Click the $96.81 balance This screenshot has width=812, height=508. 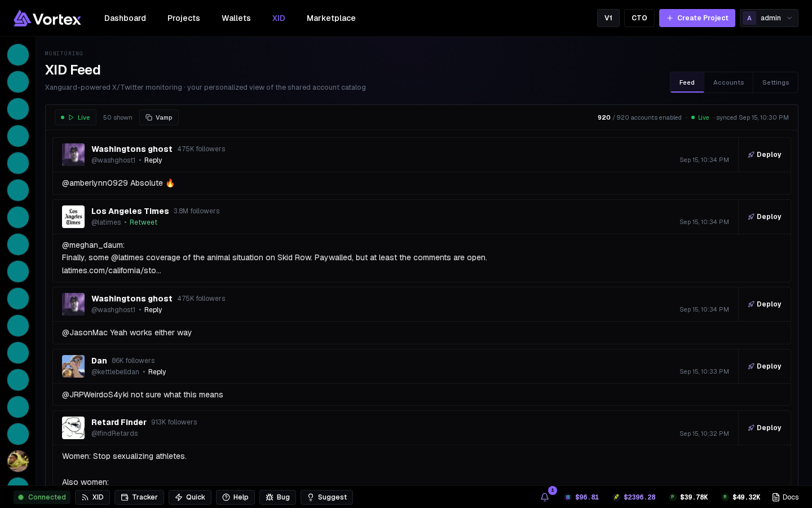pos(581,497)
